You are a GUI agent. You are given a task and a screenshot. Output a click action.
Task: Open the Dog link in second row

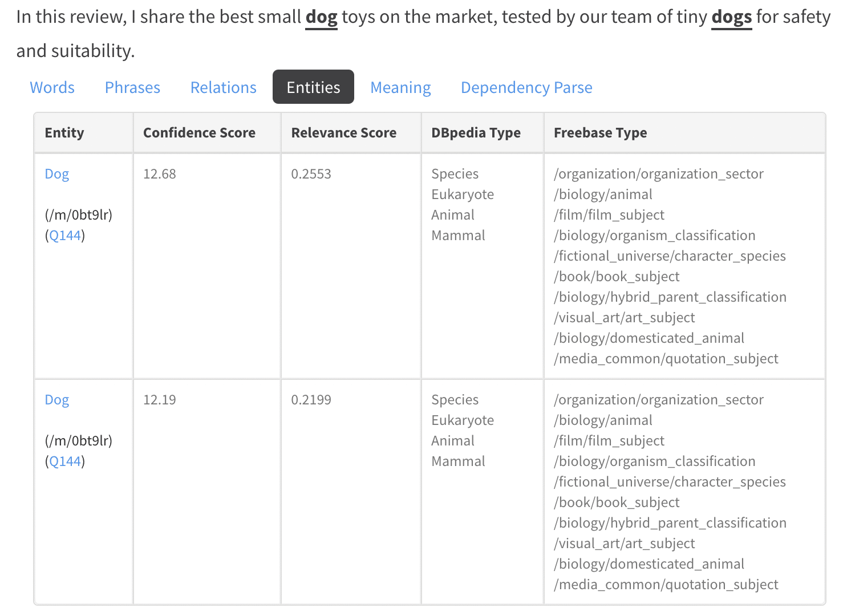coord(57,400)
